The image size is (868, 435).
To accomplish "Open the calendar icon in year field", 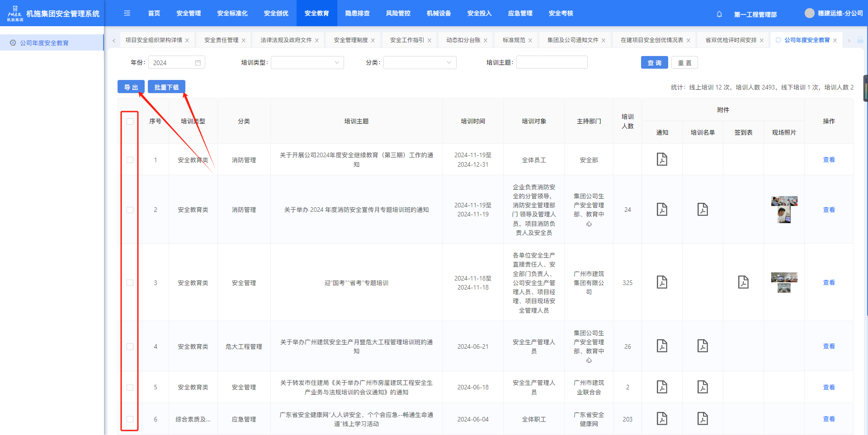I will pos(198,63).
